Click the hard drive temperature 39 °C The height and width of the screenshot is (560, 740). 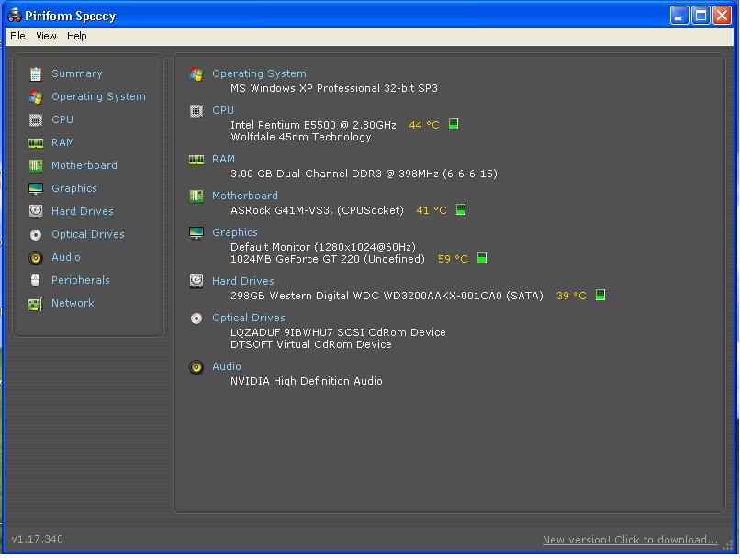coord(571,296)
